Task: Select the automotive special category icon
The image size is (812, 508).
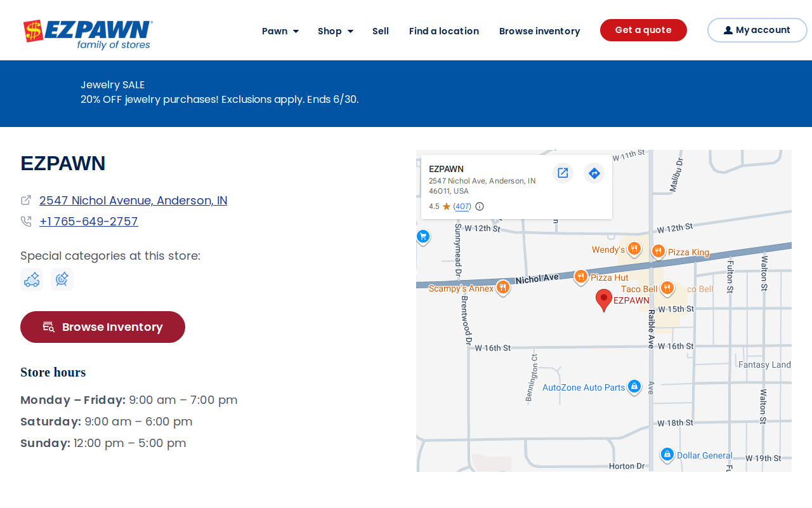Action: coord(32,279)
